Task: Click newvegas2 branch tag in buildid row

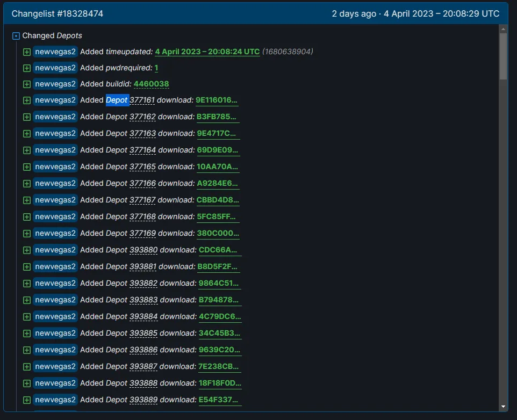Action: click(x=55, y=84)
